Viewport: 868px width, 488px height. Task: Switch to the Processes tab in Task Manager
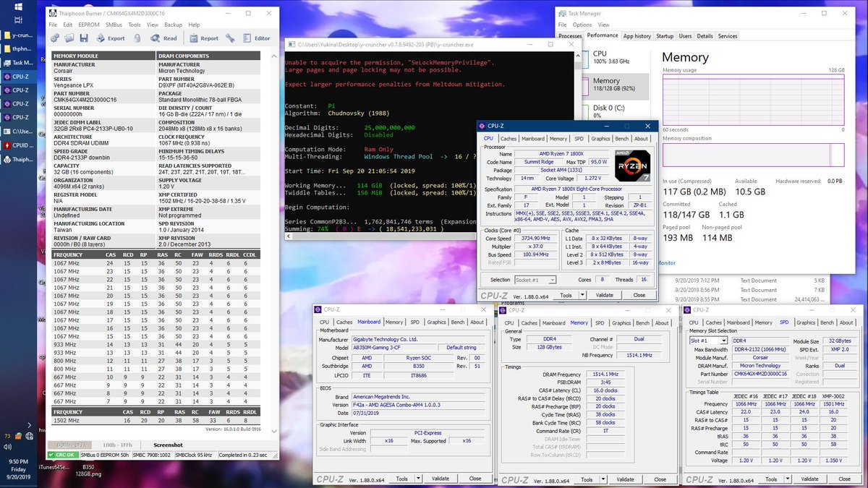point(570,36)
